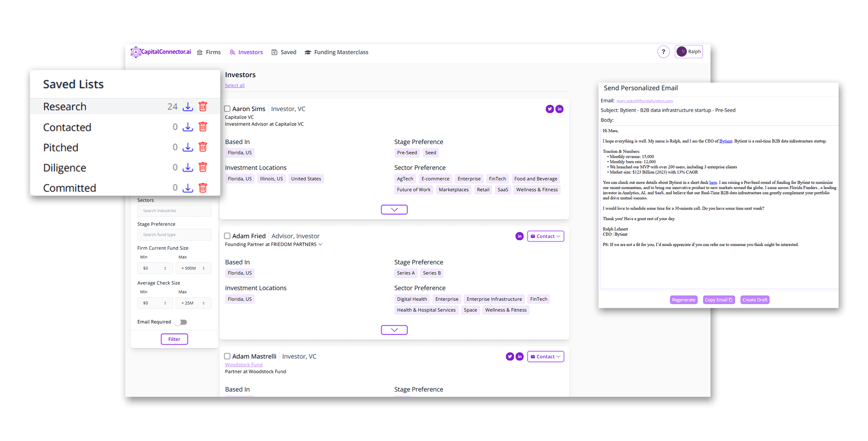Viewport: 868px width, 441px height.
Task: Select the Pitched list row
Action: tap(125, 147)
